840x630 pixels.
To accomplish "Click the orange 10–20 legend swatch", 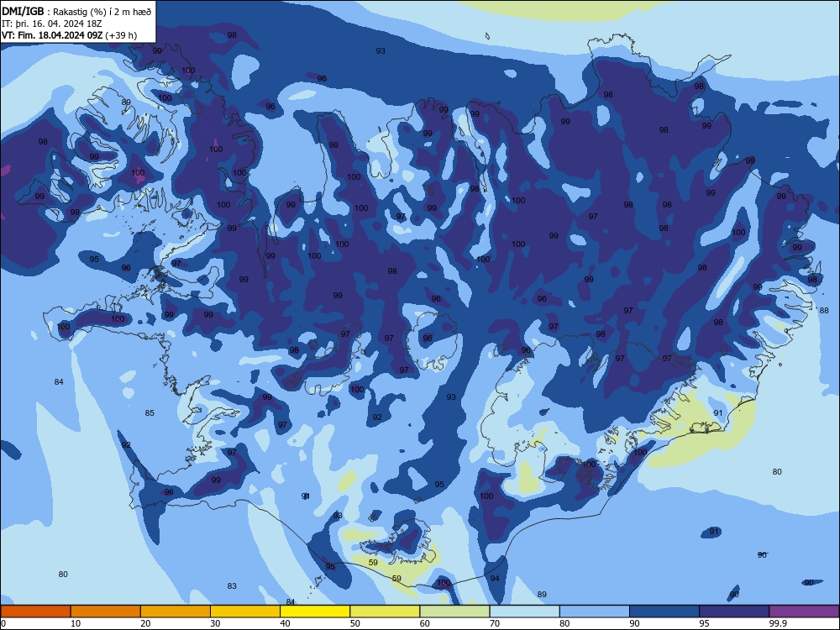I will (106, 612).
